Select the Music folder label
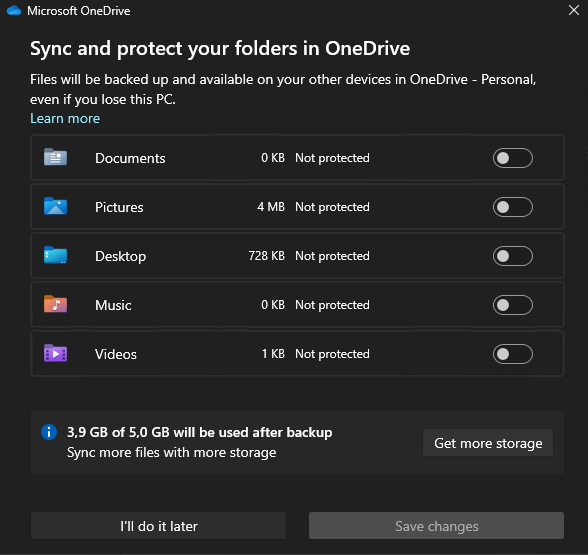Viewport: 588px width, 555px height. click(113, 305)
